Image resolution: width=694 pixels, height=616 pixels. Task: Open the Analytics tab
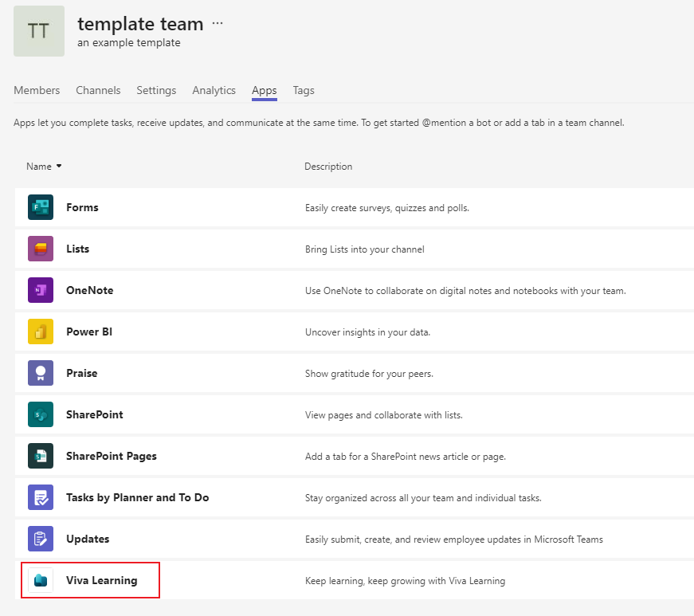(214, 90)
